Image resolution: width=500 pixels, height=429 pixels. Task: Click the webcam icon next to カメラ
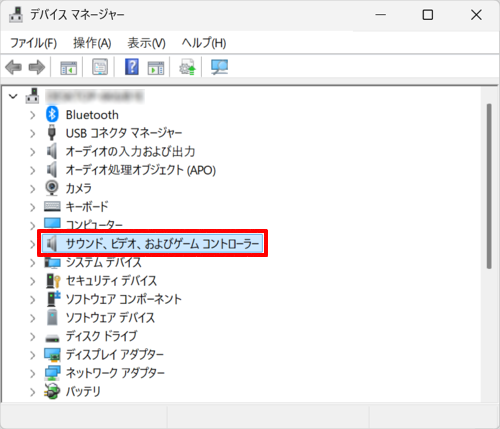click(x=52, y=188)
